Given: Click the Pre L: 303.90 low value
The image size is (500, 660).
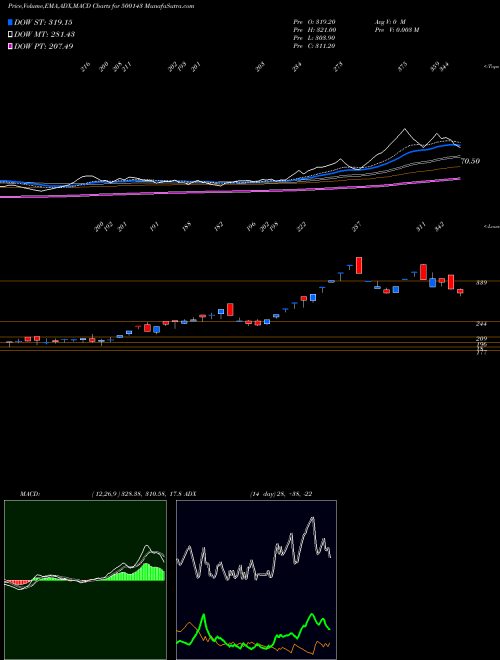Looking at the screenshot, I should click(314, 38).
